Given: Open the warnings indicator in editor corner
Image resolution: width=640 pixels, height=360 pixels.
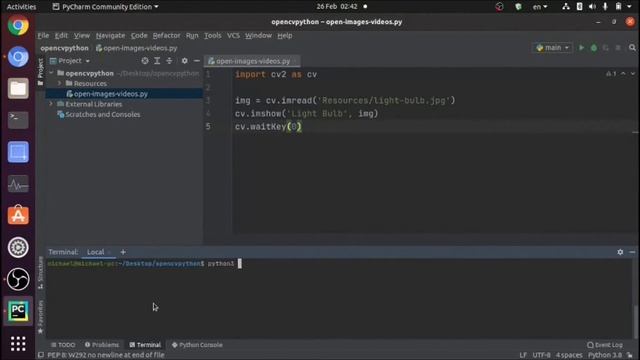Looking at the screenshot, I should (x=611, y=74).
